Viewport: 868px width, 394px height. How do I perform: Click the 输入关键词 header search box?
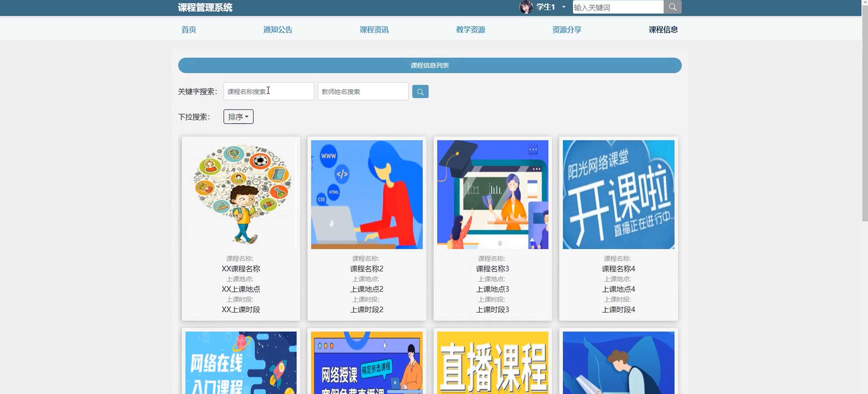click(x=618, y=7)
